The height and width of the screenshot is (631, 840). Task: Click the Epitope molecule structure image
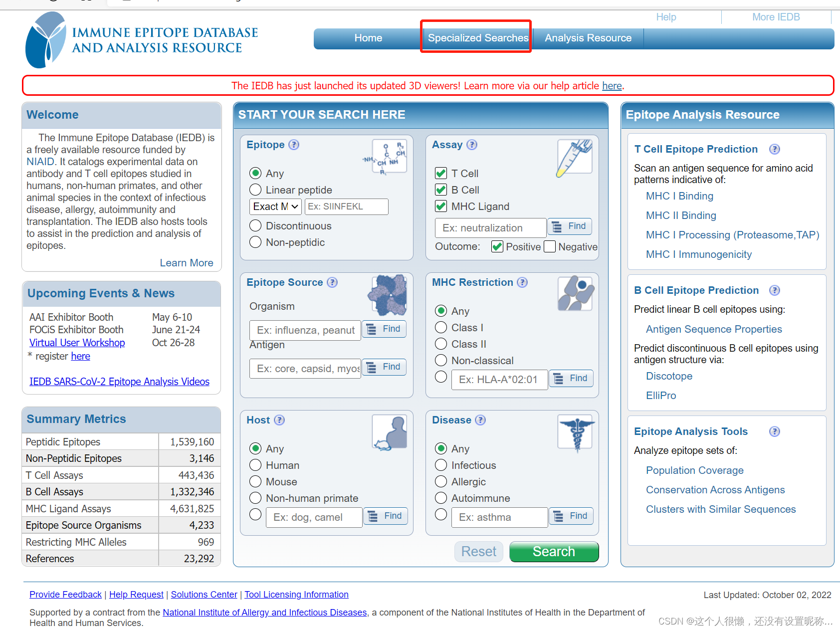[386, 157]
